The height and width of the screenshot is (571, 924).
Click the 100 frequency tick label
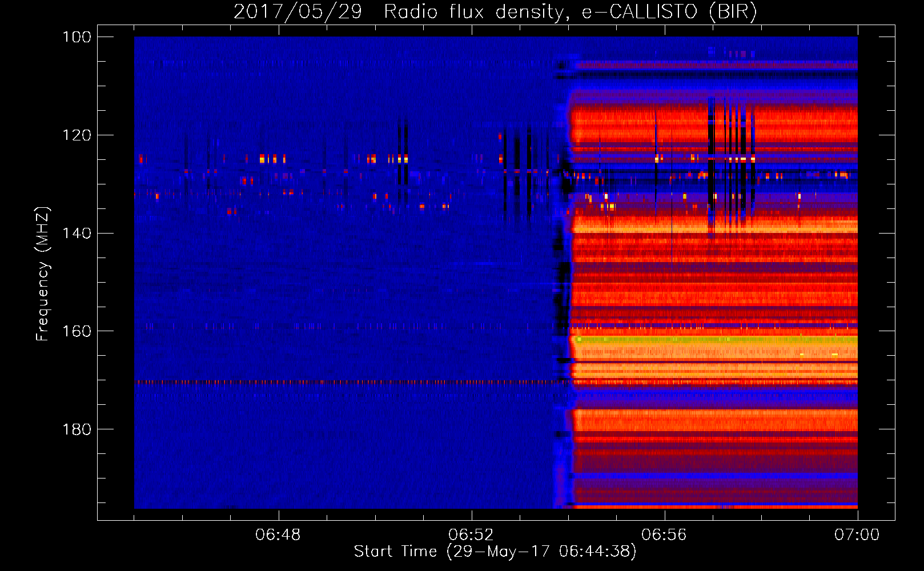click(77, 37)
